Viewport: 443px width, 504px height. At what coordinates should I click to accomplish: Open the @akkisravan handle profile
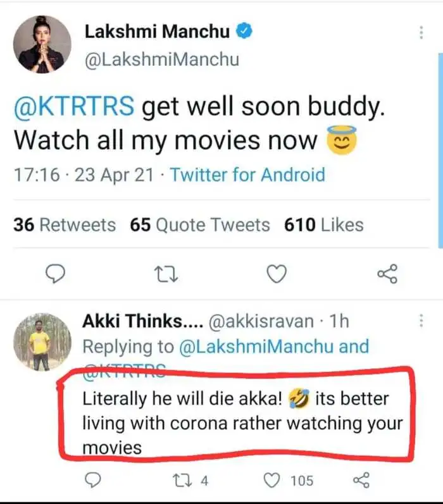point(261,321)
